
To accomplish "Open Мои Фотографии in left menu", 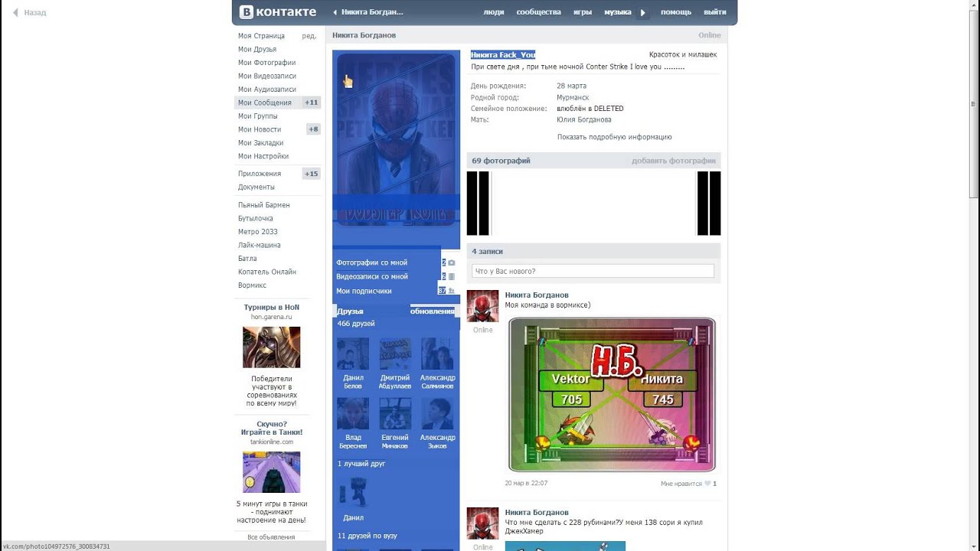I will (x=267, y=63).
